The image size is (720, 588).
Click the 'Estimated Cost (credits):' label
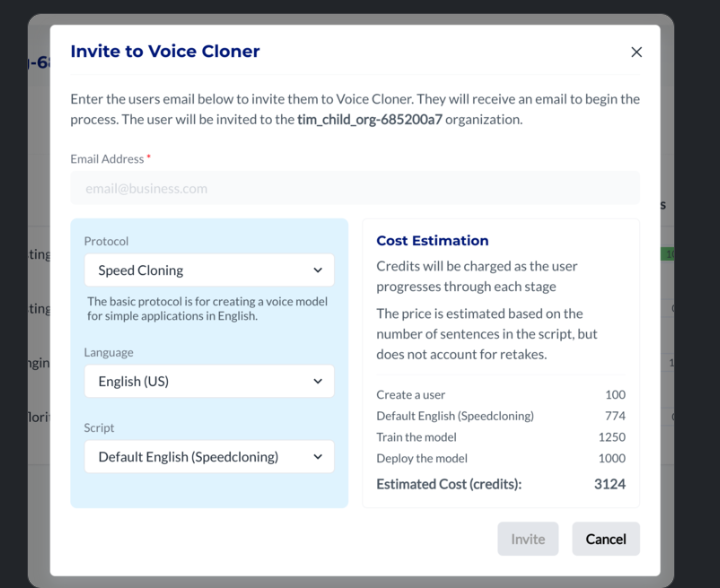pyautogui.click(x=449, y=484)
